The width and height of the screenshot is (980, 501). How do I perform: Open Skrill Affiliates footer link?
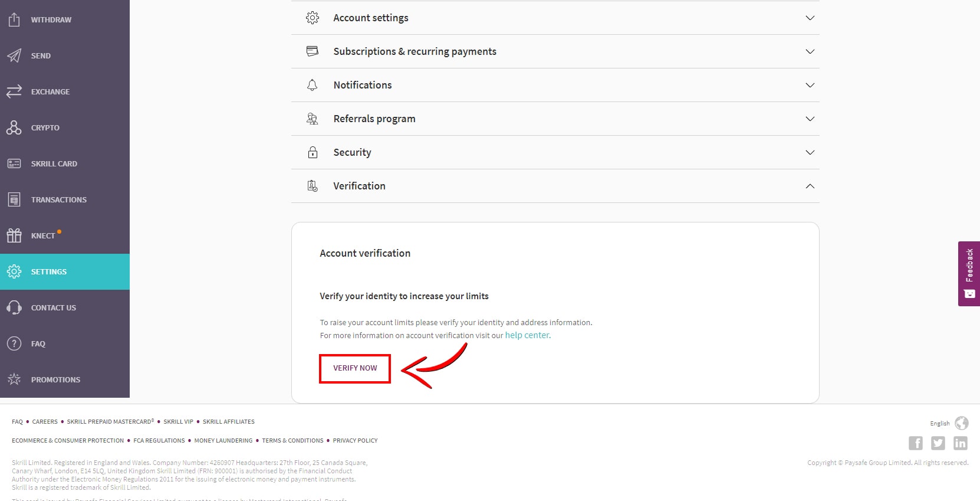[x=229, y=422]
